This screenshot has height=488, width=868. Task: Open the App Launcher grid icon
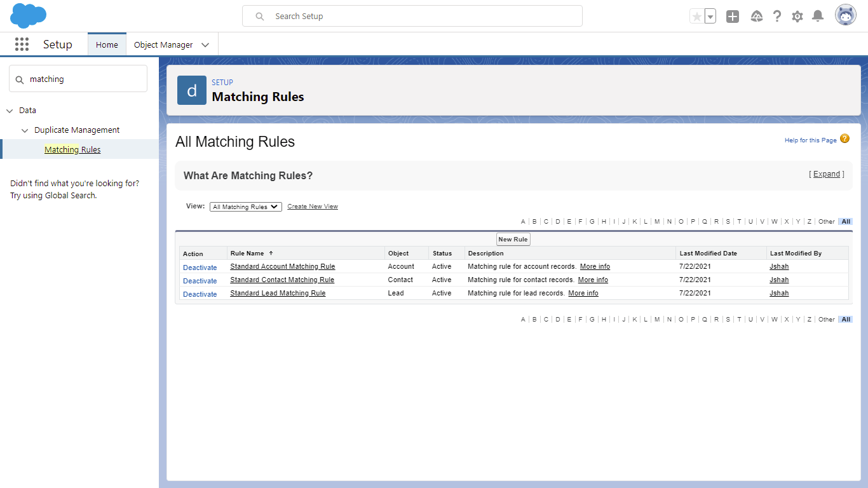(x=22, y=44)
